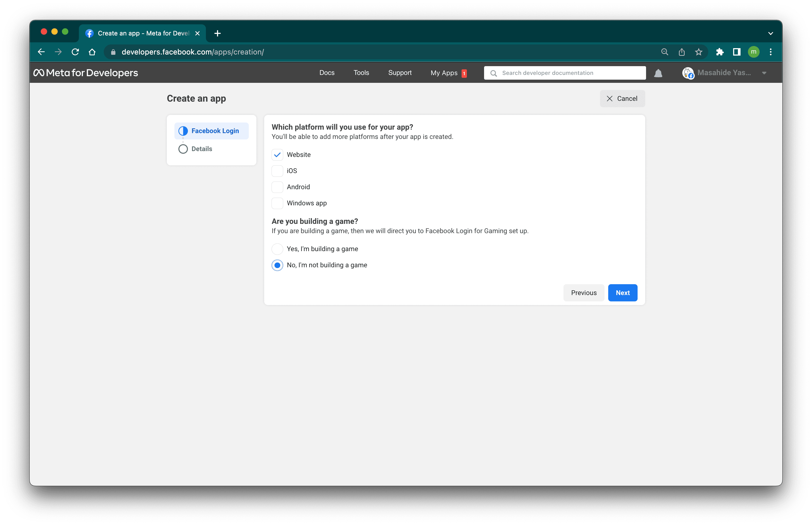The image size is (812, 525).
Task: Click the Next button
Action: (622, 292)
